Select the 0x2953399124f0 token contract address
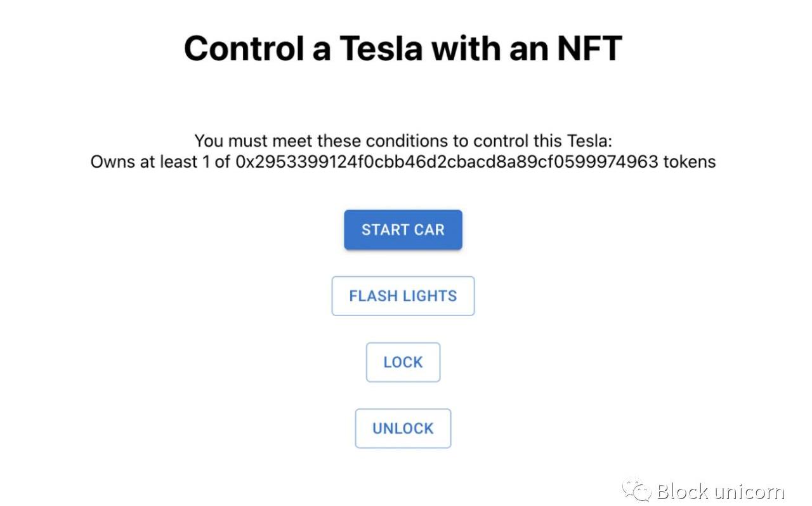Viewport: 812px width, 506px height. (447, 162)
